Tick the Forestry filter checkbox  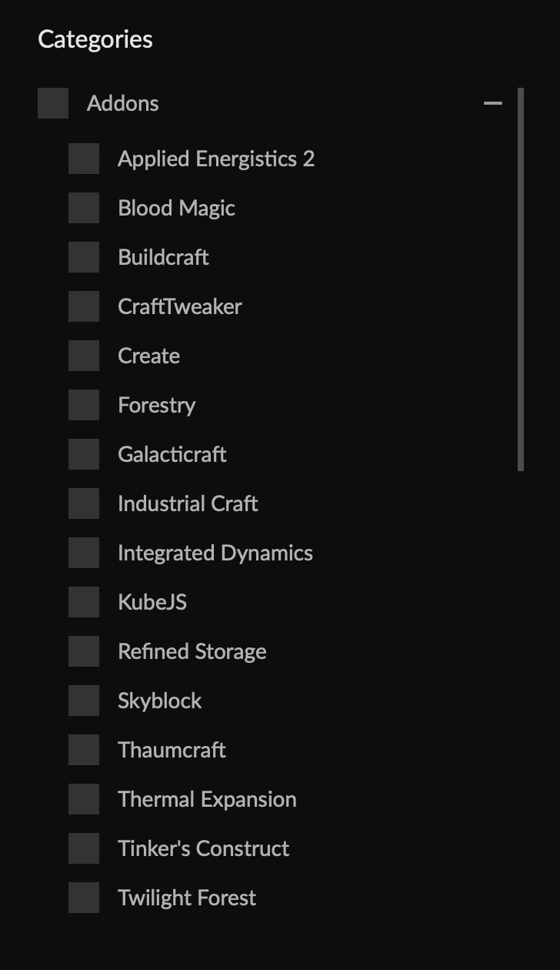point(84,405)
